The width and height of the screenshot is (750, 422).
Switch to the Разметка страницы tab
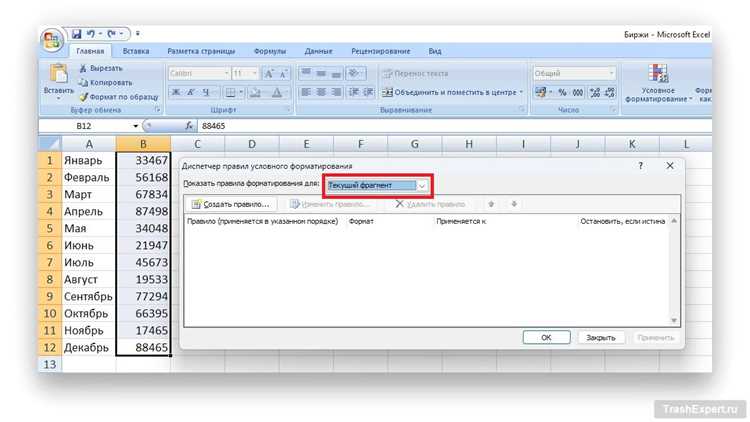201,51
